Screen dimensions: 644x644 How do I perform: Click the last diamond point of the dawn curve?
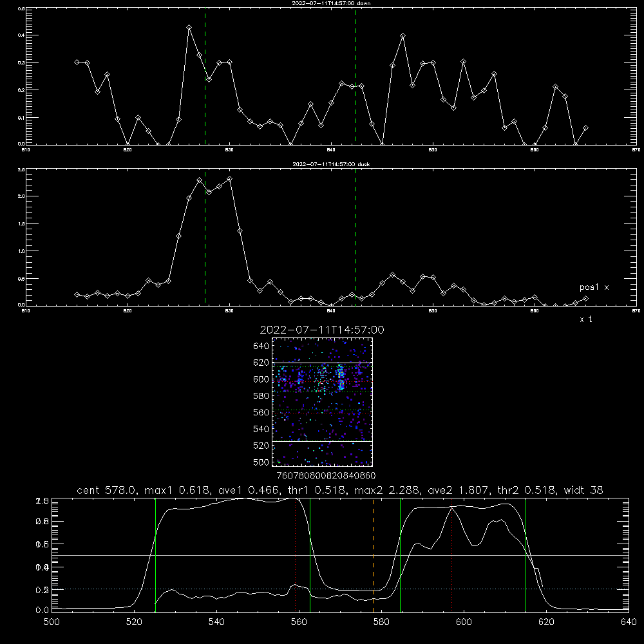pos(585,128)
